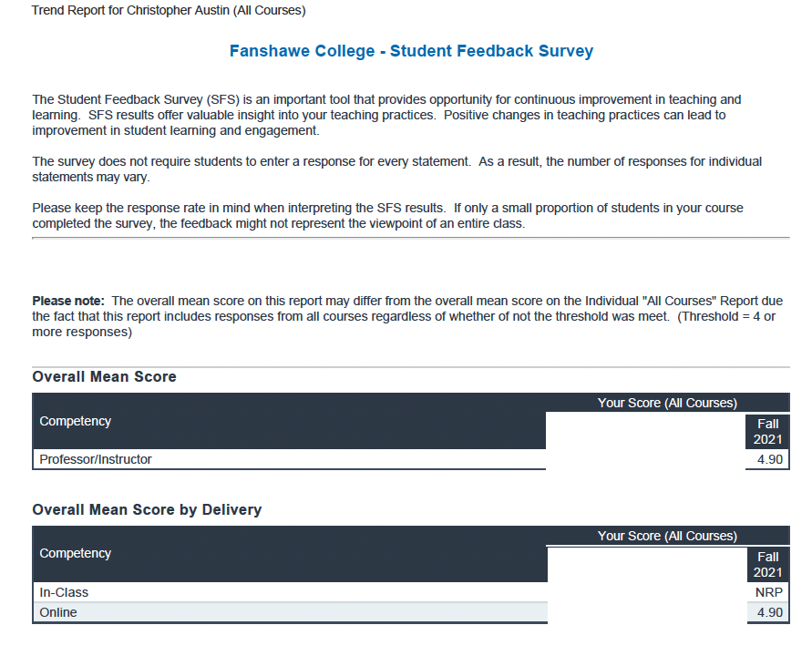Click the Fanshawe College Student Feedback Survey title
Viewport: 812px width, 656px height.
(411, 51)
